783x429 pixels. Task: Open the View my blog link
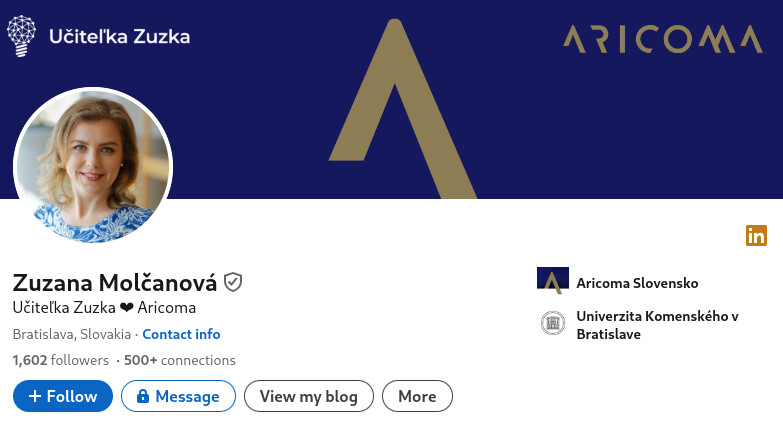(x=308, y=396)
